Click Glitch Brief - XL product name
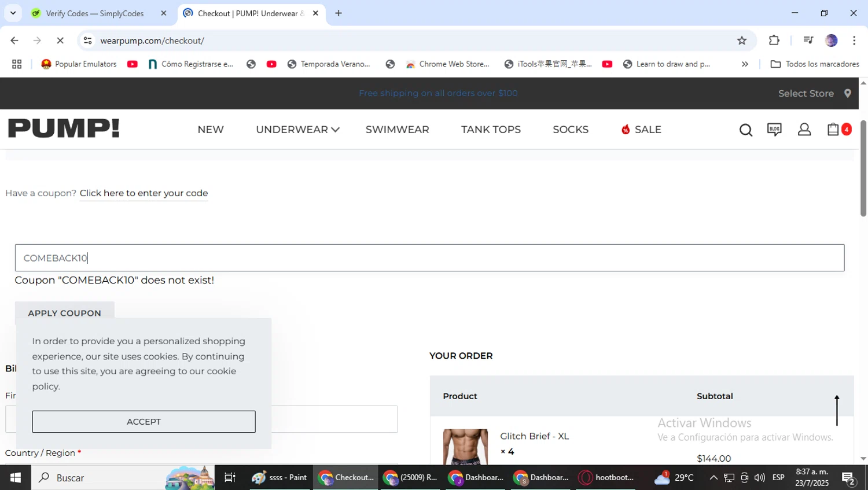 click(535, 436)
